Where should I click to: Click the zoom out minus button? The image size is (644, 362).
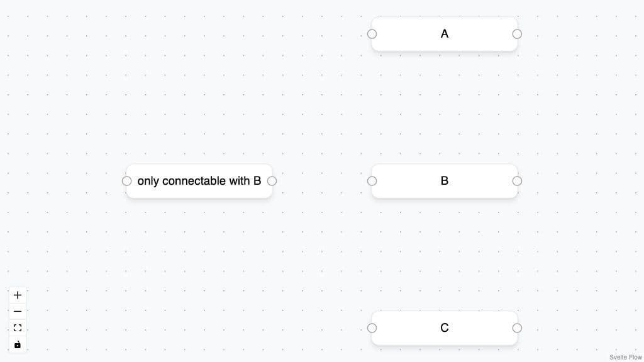(17, 312)
